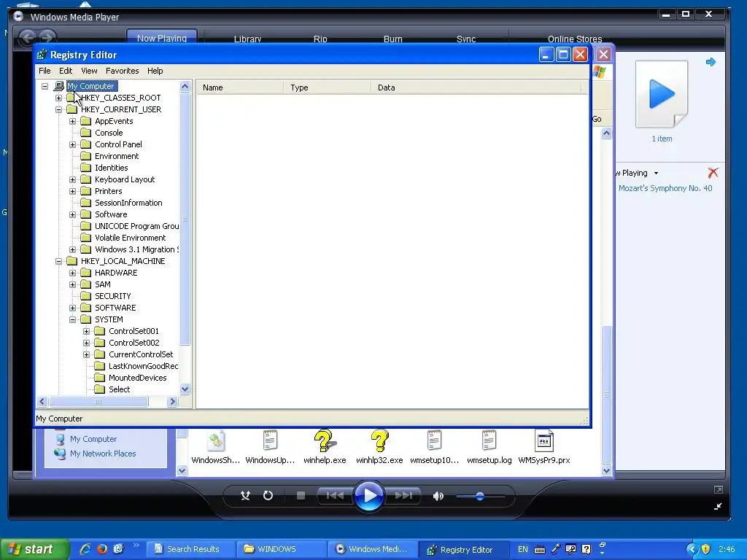Screen dimensions: 747x560
Task: Click the winhelp.exe file icon
Action: click(x=325, y=440)
